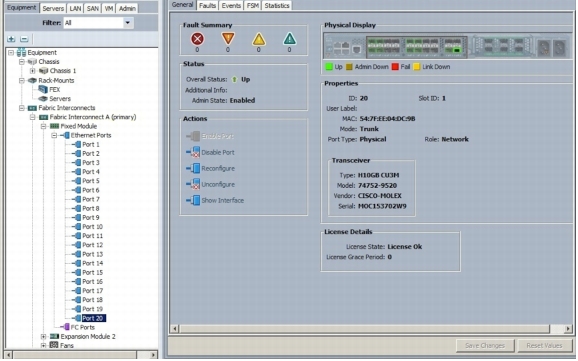This screenshot has width=578, height=361.
Task: Select Port 10 in the tree
Action: pyautogui.click(x=92, y=227)
